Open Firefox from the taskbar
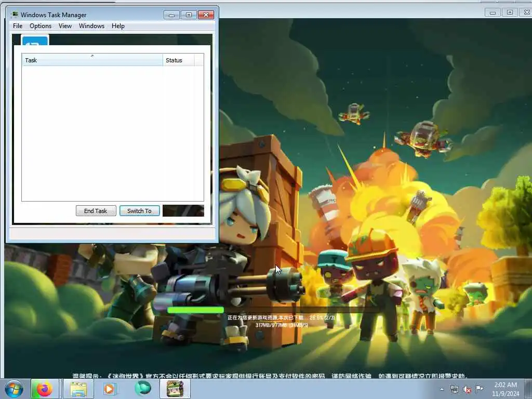The image size is (532, 399). 45,389
